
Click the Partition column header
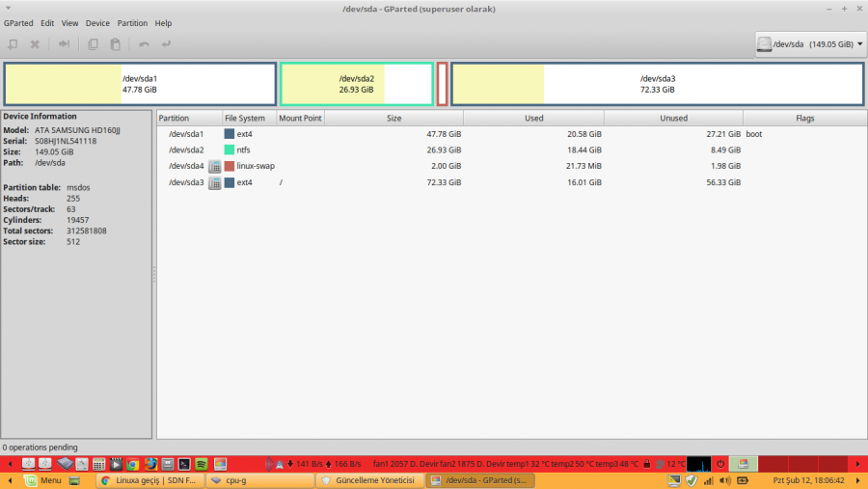click(x=189, y=118)
